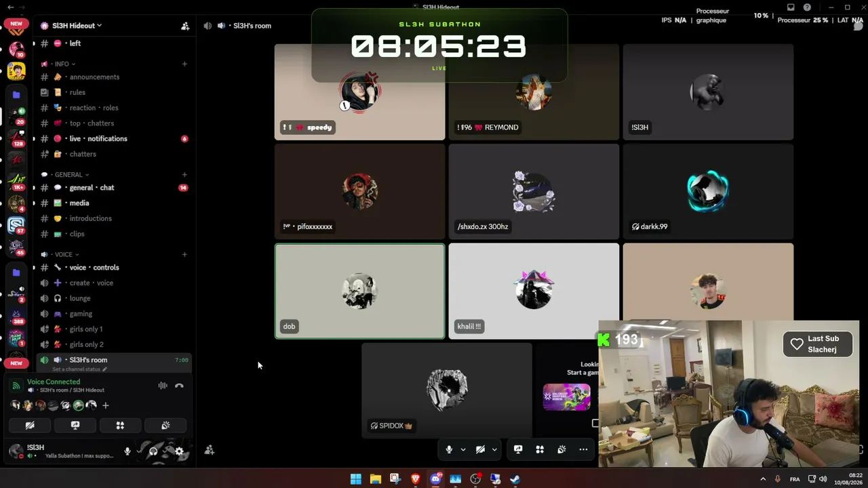Open Discord inbox icon in title bar
Viewport: 868px width, 488px height.
pyautogui.click(x=791, y=7)
